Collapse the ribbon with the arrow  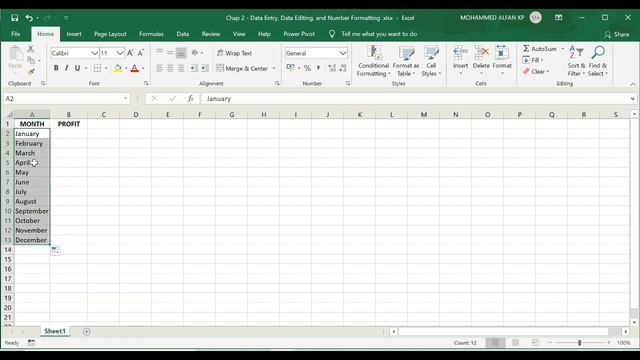pos(633,84)
